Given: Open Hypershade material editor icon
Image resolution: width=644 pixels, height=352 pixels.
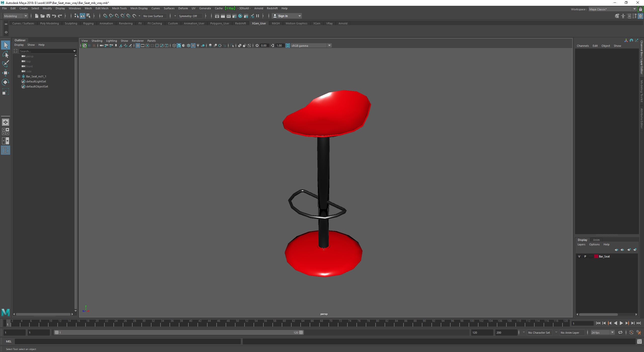Looking at the screenshot, I should point(240,16).
